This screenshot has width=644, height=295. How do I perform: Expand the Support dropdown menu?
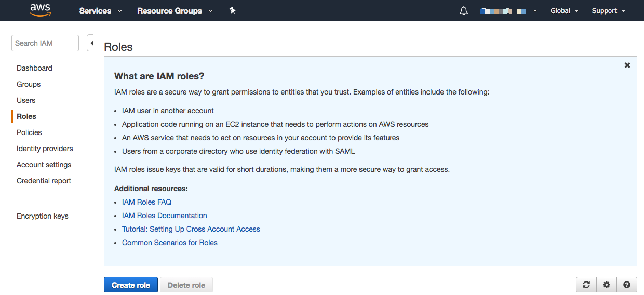[x=608, y=11]
